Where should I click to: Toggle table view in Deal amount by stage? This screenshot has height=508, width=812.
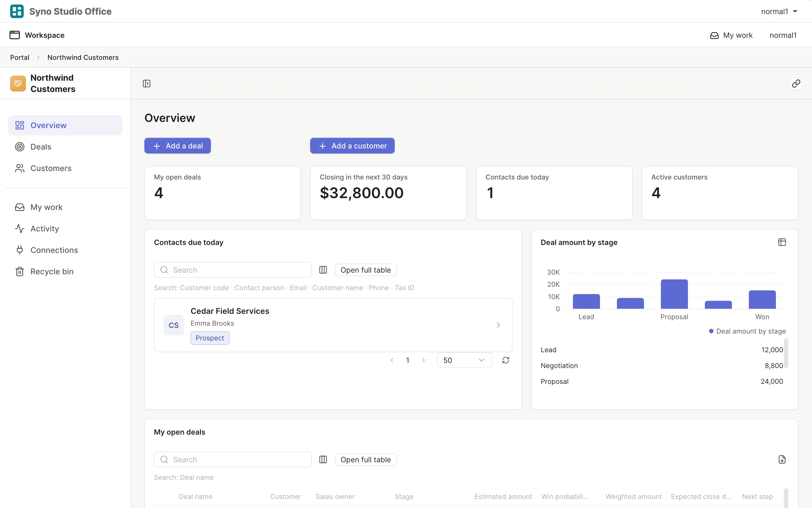pyautogui.click(x=782, y=242)
